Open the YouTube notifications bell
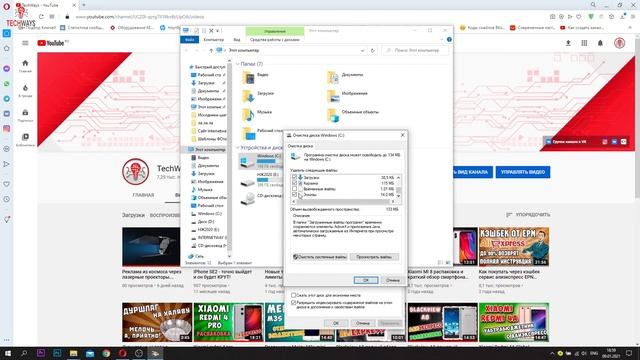This screenshot has width=640, height=360. point(600,43)
